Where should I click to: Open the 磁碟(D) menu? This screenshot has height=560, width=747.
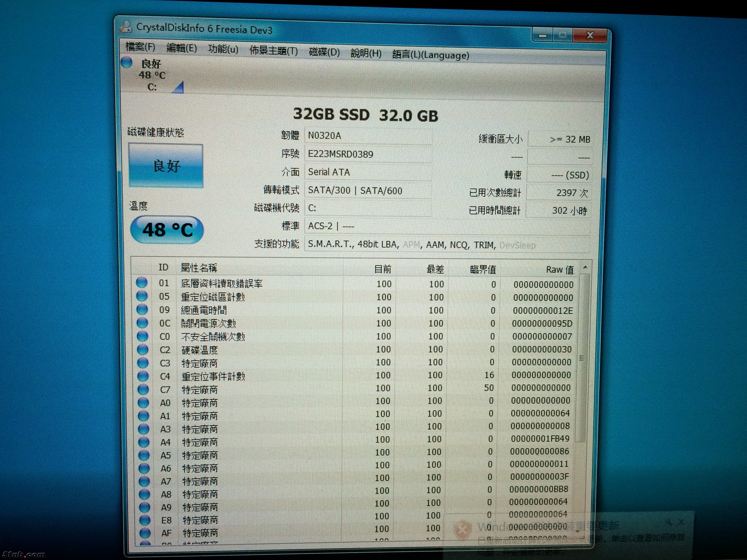point(324,52)
